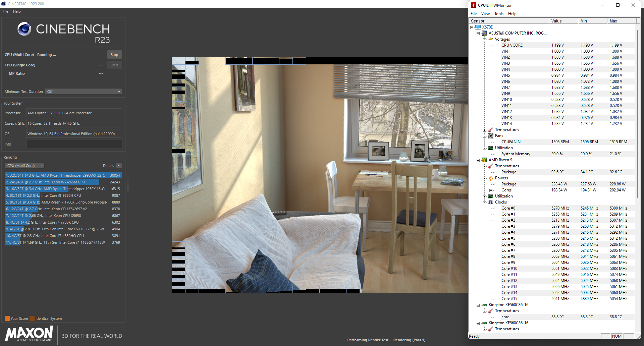Click the Processor field showing Ryzen 9 7950X
644x346 pixels.
click(x=74, y=113)
